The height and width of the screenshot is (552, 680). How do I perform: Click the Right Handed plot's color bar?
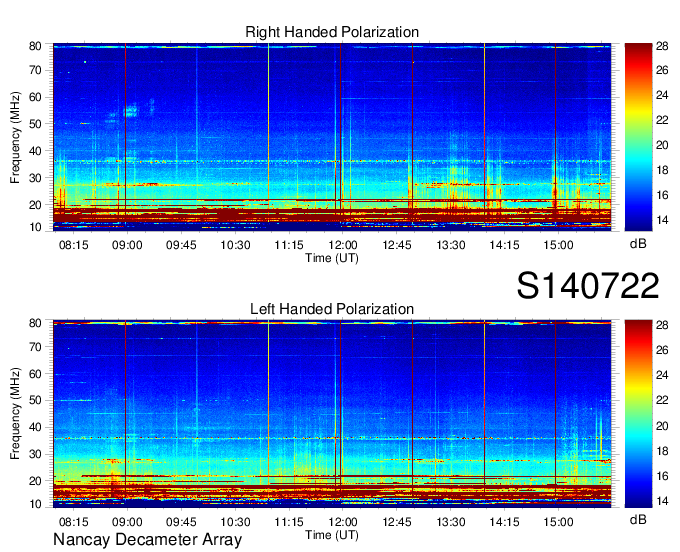point(638,137)
